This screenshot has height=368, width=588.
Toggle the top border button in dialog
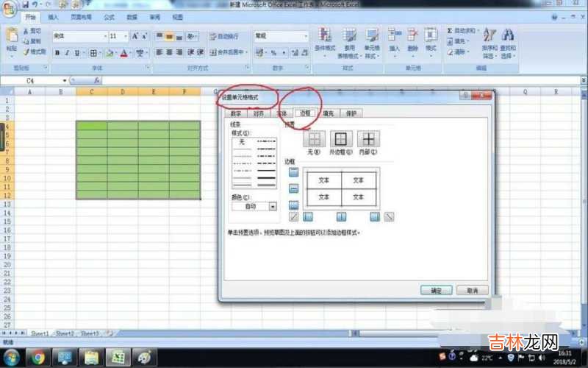pos(293,172)
